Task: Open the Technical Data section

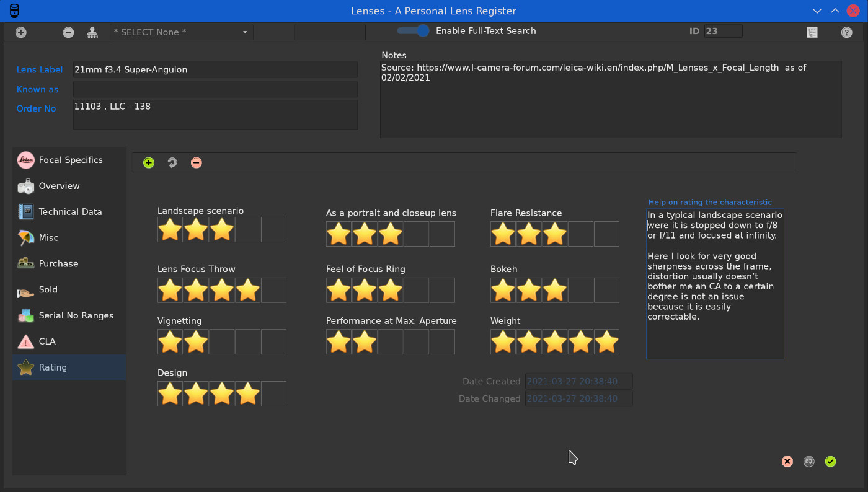Action: pyautogui.click(x=69, y=212)
